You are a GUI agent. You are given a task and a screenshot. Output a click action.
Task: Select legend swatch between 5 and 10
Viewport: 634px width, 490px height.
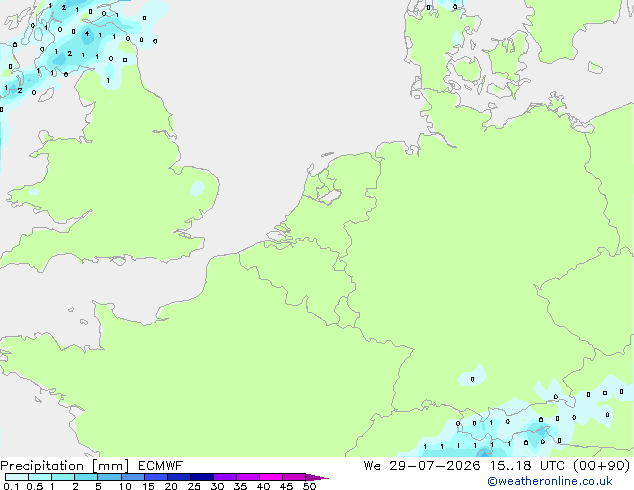point(109,477)
